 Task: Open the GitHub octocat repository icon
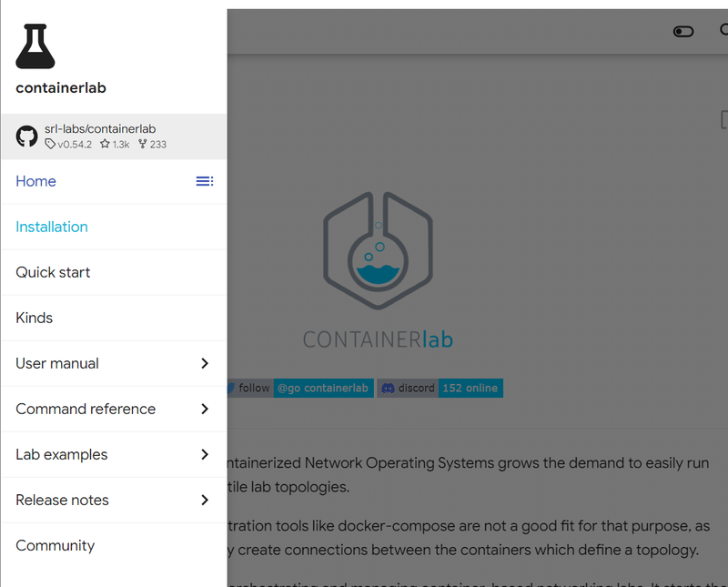pos(26,136)
